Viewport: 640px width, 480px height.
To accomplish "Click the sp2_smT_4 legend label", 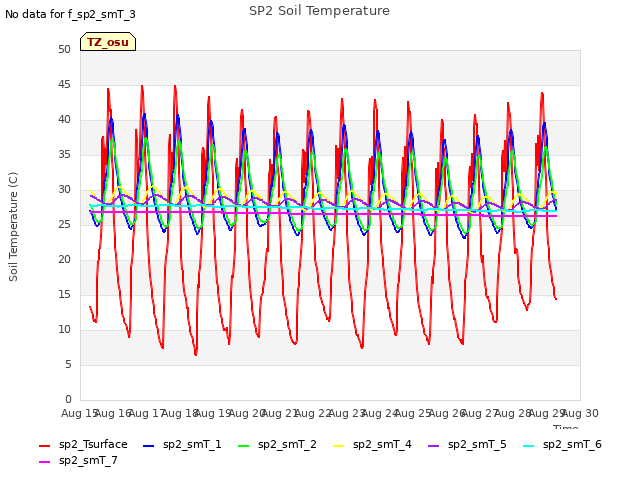I will [382, 444].
